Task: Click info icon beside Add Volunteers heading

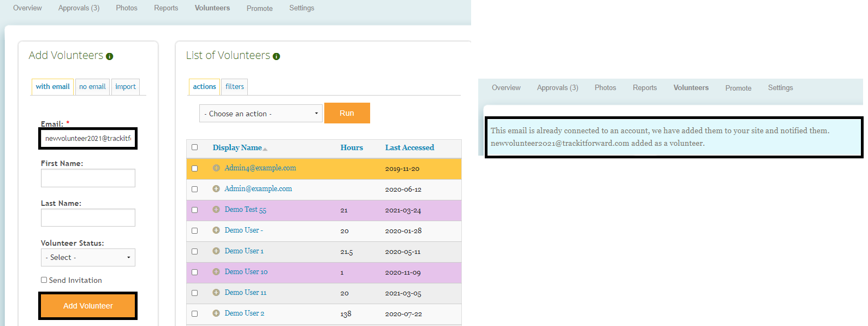Action: 110,56
